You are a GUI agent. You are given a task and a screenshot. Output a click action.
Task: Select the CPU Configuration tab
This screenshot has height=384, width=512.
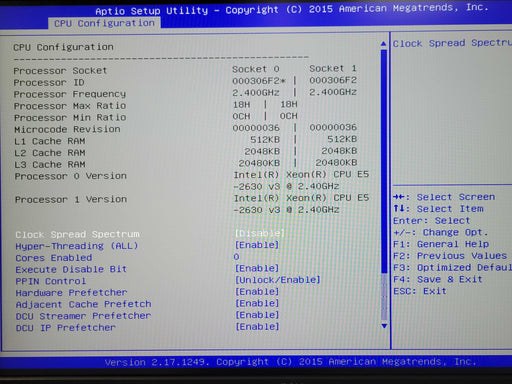point(104,23)
